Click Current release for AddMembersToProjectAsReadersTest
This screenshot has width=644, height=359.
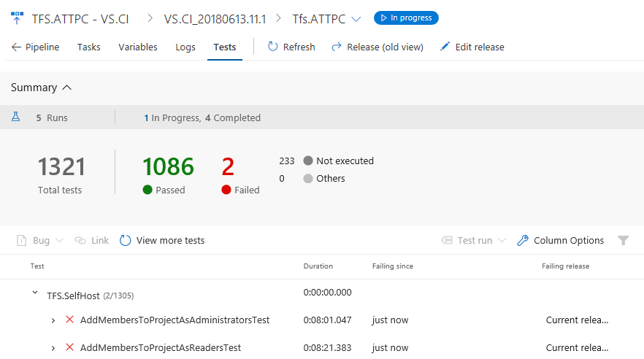(x=577, y=348)
